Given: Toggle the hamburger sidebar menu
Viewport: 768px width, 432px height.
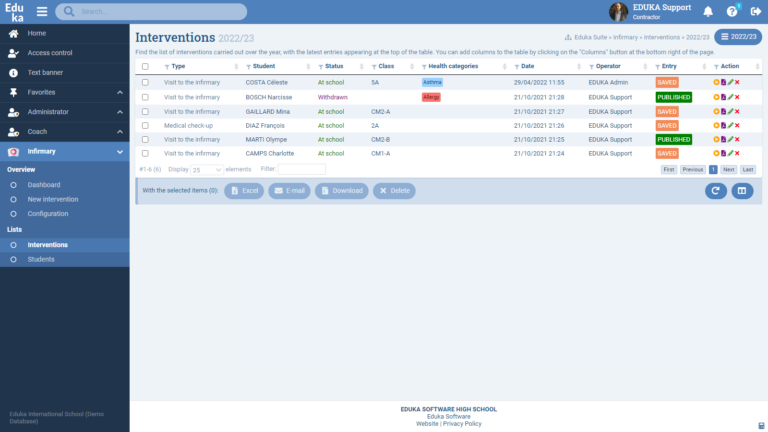Looking at the screenshot, I should tap(42, 12).
